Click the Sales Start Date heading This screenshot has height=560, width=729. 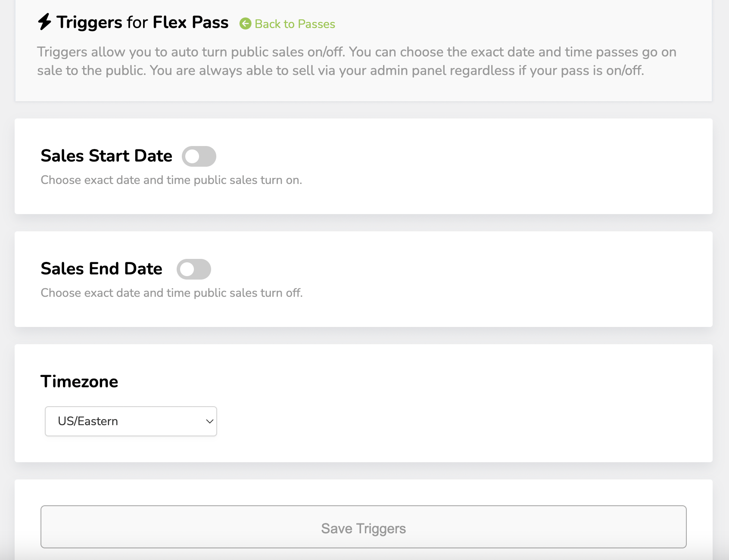pos(106,156)
